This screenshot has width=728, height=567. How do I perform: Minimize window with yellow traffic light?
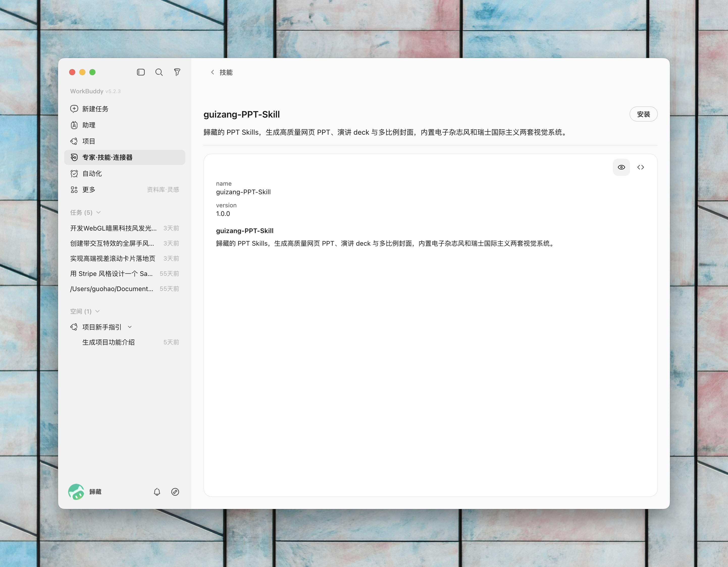click(x=82, y=72)
